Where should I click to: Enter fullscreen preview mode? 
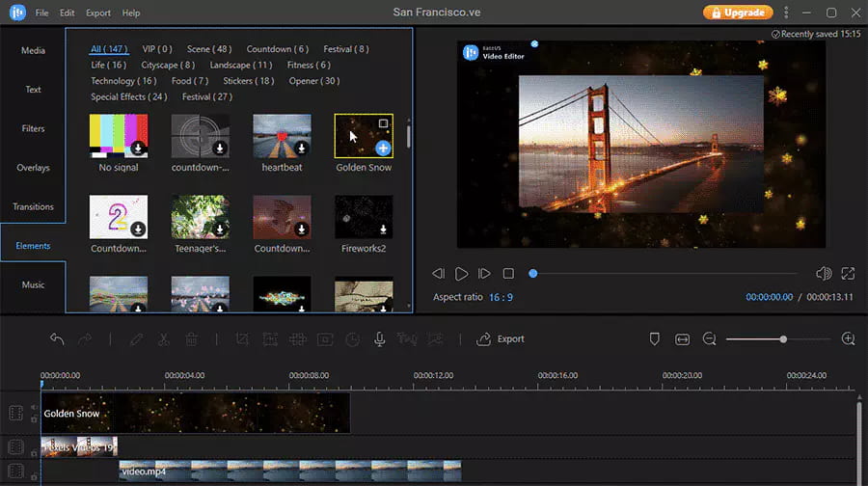click(848, 274)
